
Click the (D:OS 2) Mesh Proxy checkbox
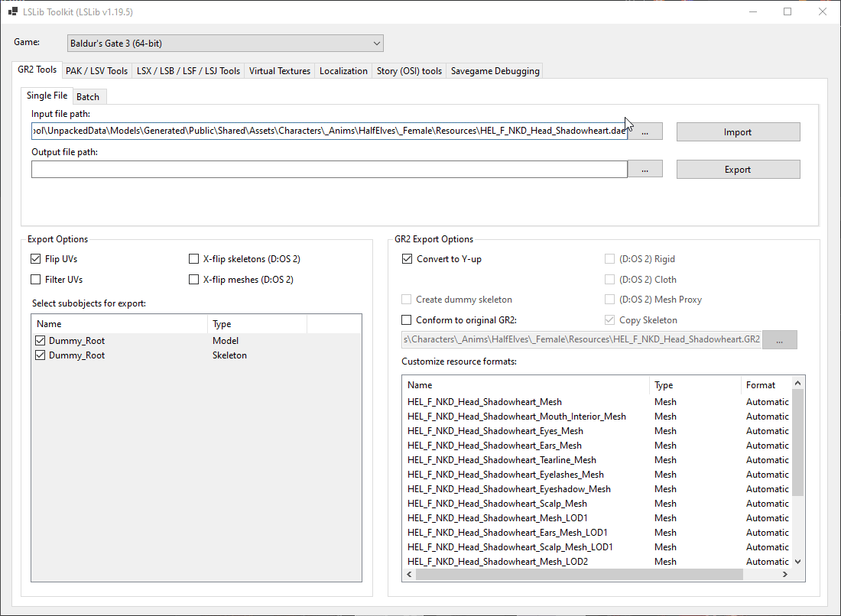[610, 300]
